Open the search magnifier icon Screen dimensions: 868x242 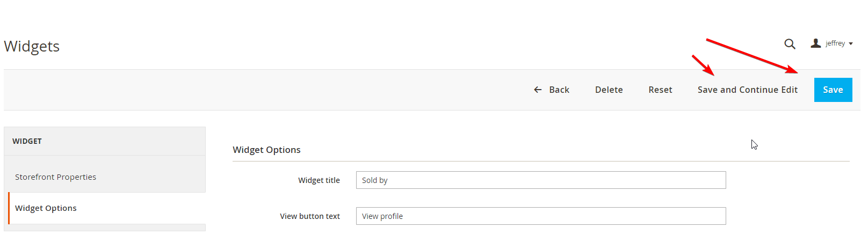[790, 44]
